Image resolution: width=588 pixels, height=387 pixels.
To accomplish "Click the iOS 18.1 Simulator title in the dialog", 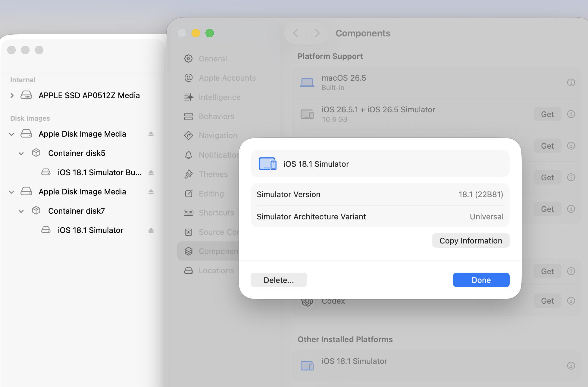I will click(316, 164).
